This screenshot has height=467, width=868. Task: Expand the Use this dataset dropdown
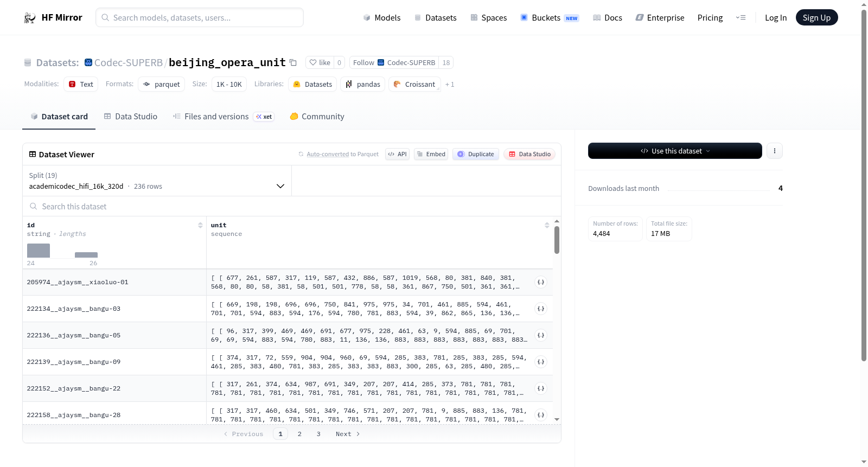[x=675, y=151]
